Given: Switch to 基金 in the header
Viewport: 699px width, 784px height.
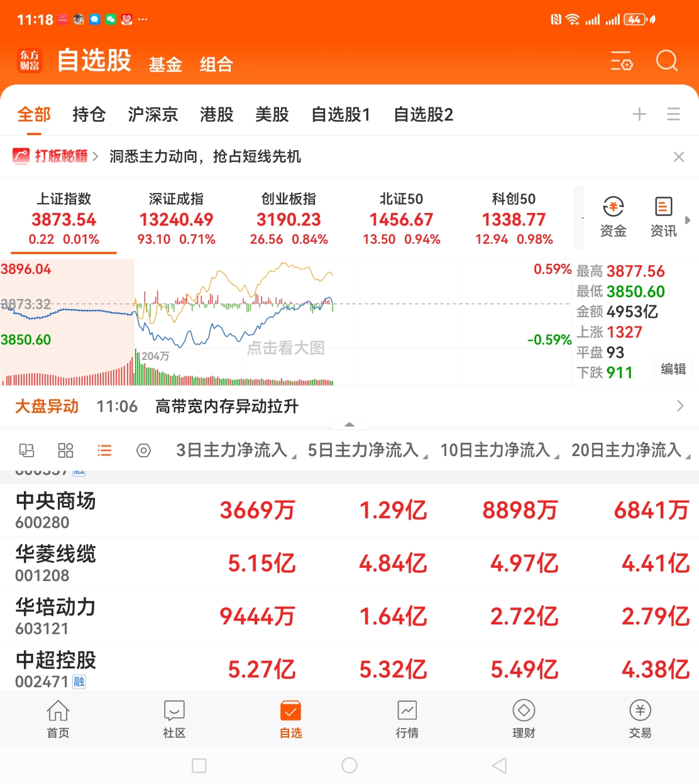Looking at the screenshot, I should (165, 64).
